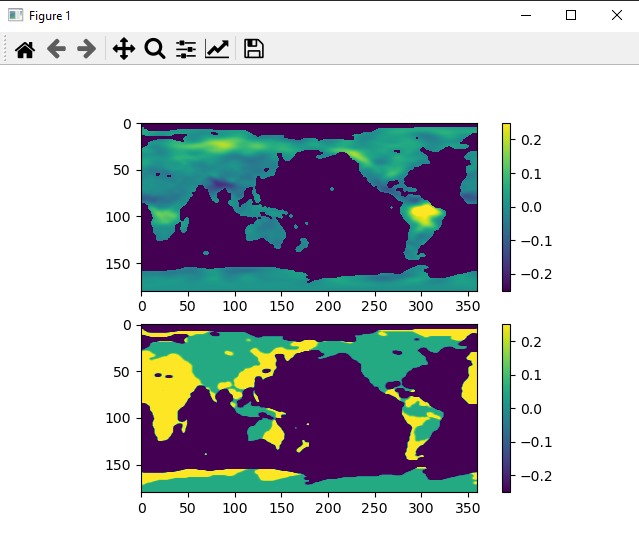Activate the Zoom to rectangle tool

(x=155, y=49)
